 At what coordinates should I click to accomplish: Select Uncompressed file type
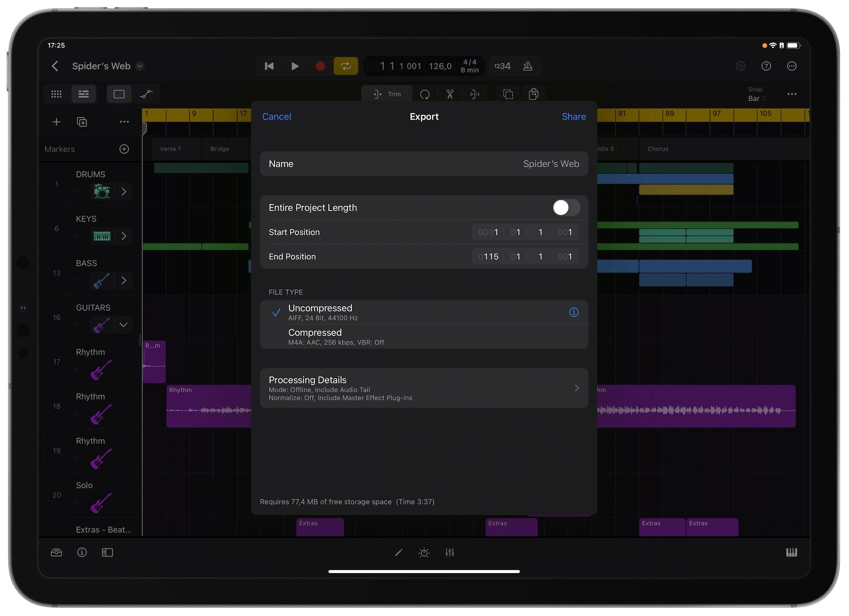pos(424,312)
